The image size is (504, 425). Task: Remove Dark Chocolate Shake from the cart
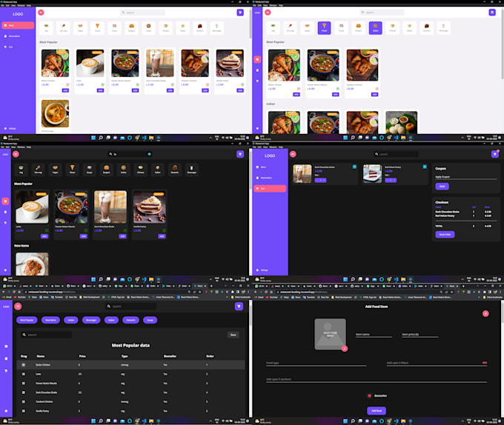[x=354, y=167]
